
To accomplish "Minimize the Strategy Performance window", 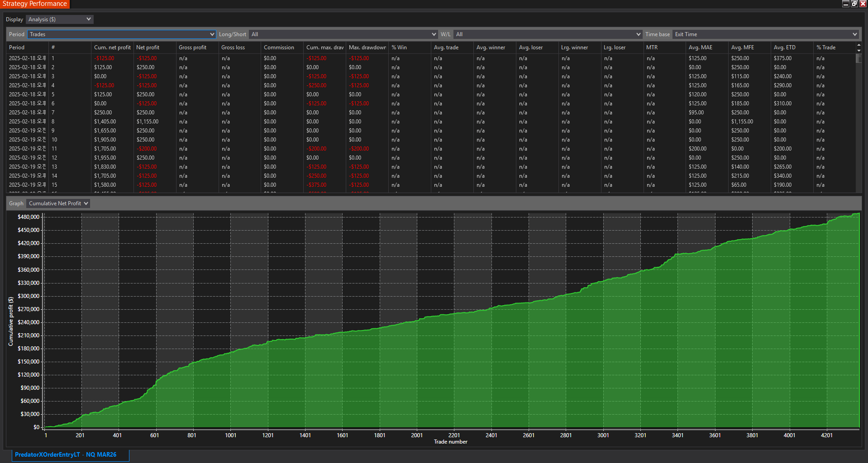I will 845,4.
